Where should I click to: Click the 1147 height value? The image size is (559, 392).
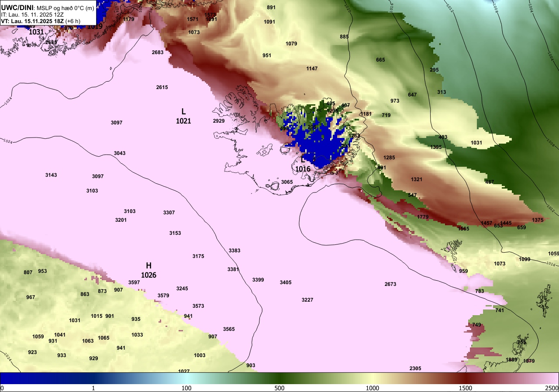(x=312, y=69)
